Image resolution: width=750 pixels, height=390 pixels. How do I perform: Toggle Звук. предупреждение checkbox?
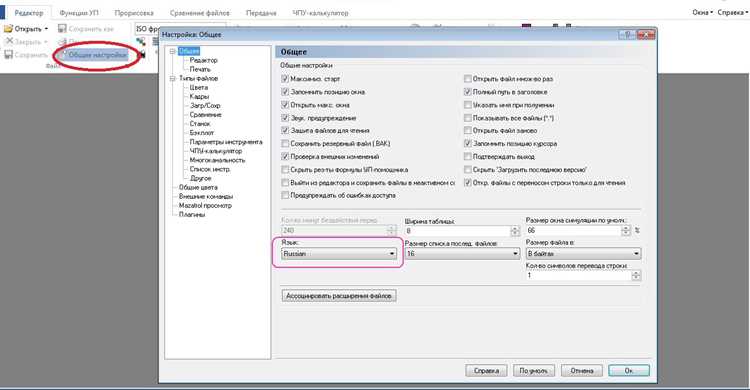pos(285,118)
